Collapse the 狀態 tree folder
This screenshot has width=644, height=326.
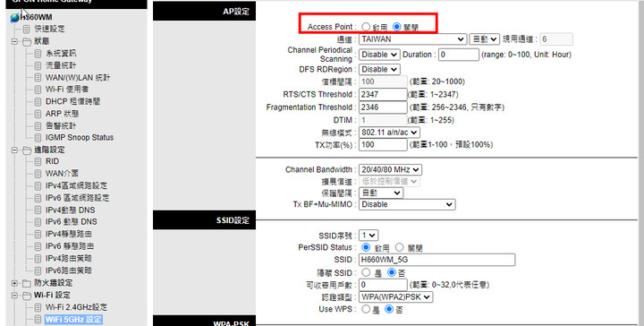click(15, 41)
